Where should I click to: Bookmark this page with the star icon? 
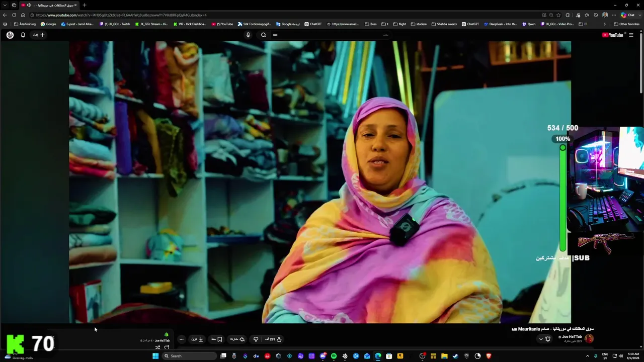(558, 15)
